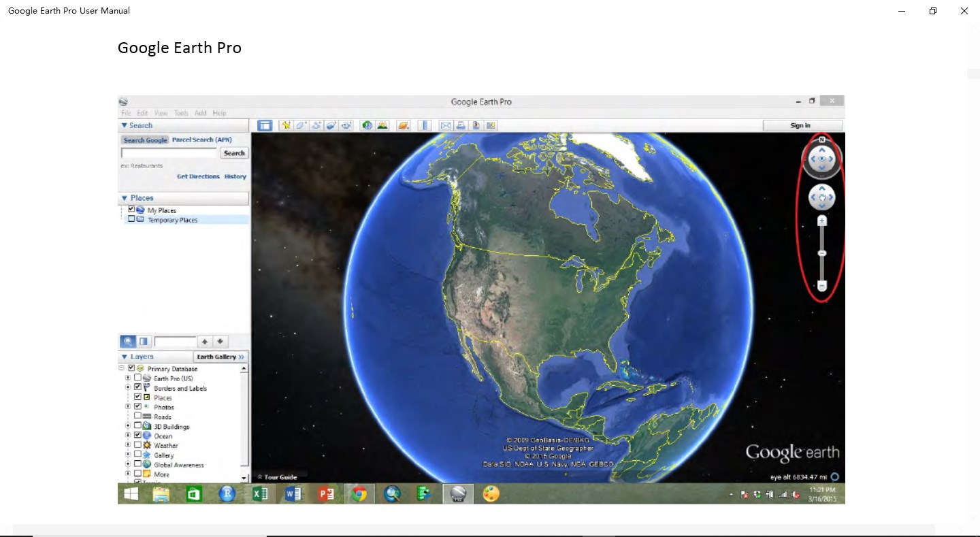Viewport: 980px width, 537px height.
Task: Add a placemark with the pushpin icon
Action: click(x=286, y=125)
